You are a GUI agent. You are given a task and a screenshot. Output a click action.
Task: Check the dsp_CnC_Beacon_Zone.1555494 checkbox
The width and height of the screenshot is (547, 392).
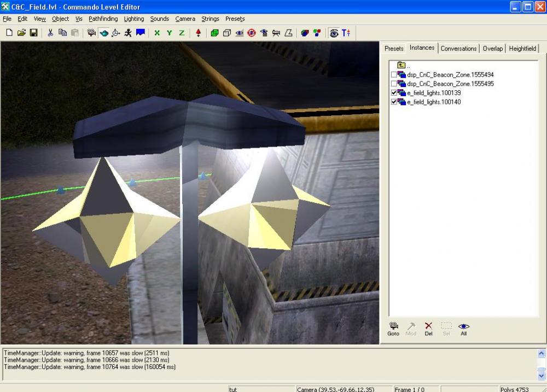click(x=394, y=74)
